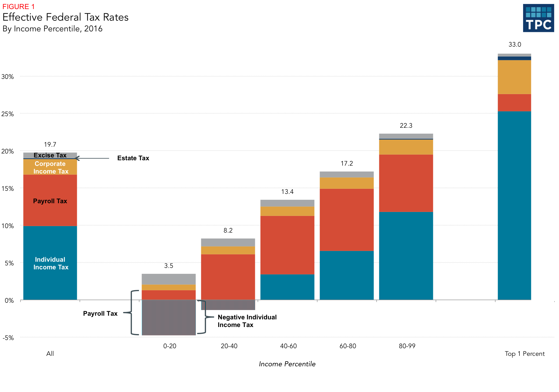The height and width of the screenshot is (392, 559).
Task: Click the 30% y-axis tick label
Action: point(8,77)
